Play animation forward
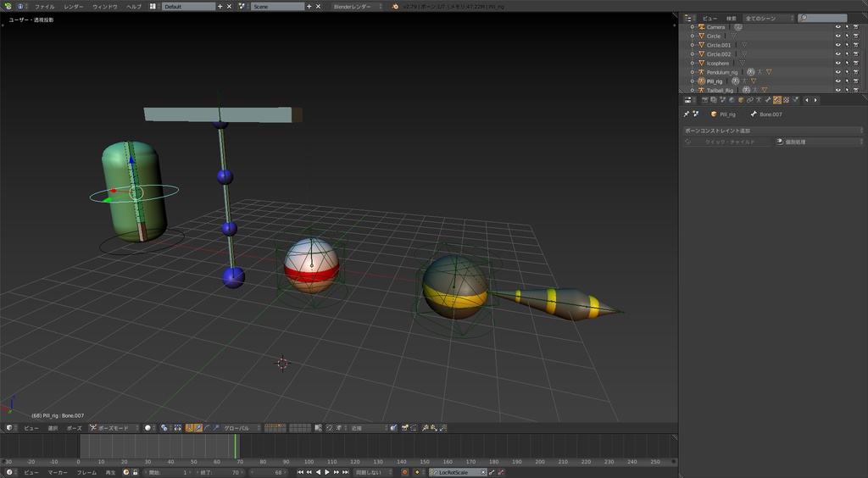 pos(327,472)
